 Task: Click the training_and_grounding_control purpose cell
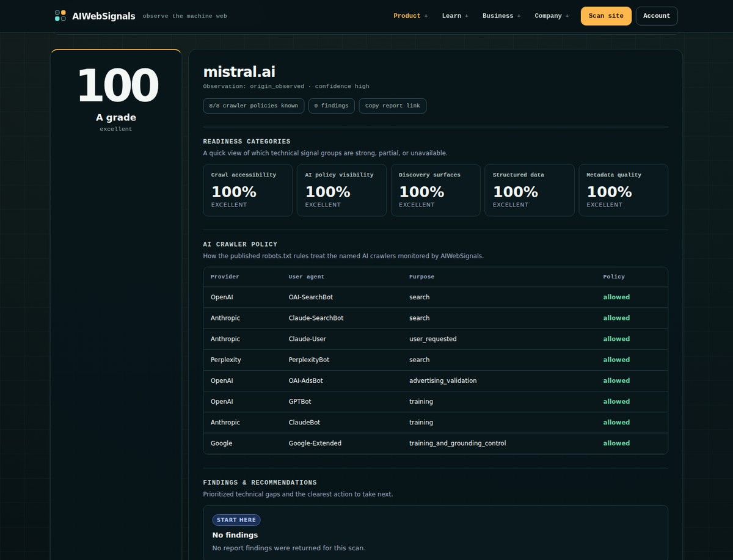pos(458,443)
